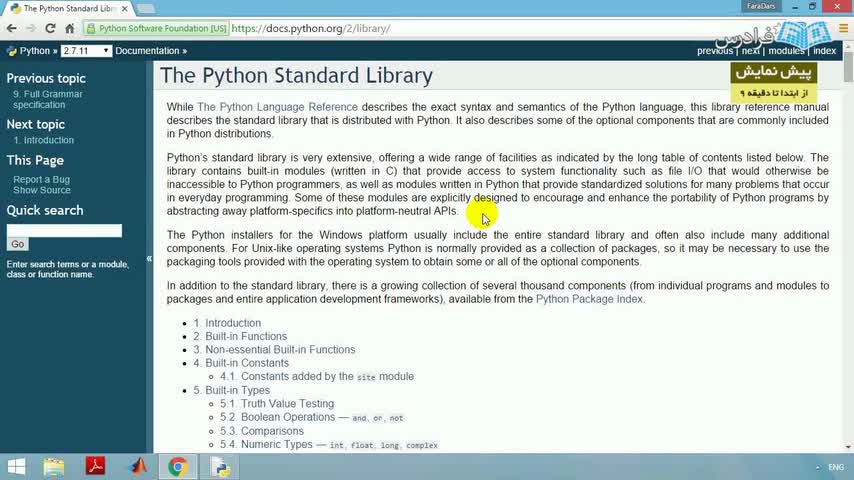Image resolution: width=854 pixels, height=480 pixels.
Task: Open 5.2 Boolean Operations entry
Action: click(312, 417)
